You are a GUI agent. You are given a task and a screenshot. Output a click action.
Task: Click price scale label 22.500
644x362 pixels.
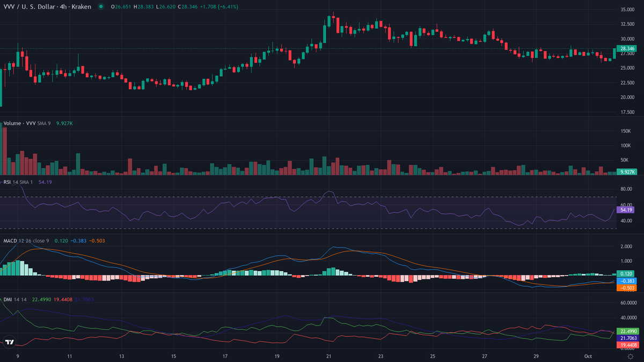click(628, 83)
